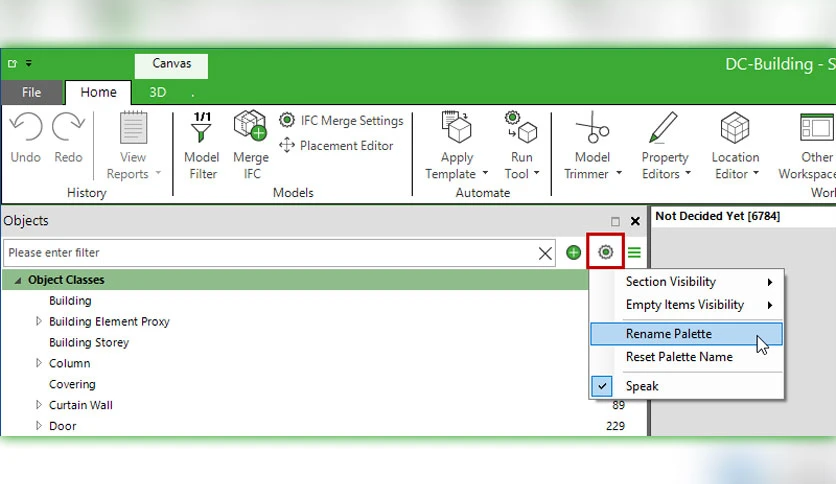
Task: Click the Run Tool icon
Action: tap(521, 127)
